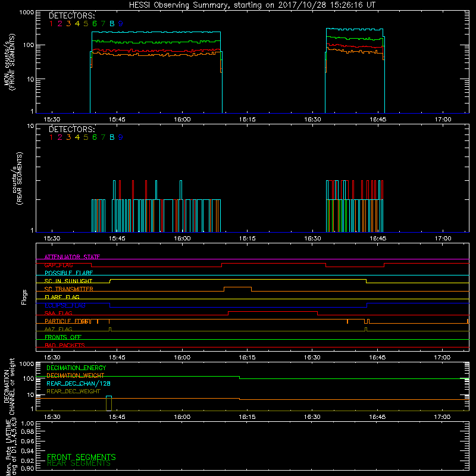Click DETECTORS: label in the front segments plot

(x=72, y=15)
